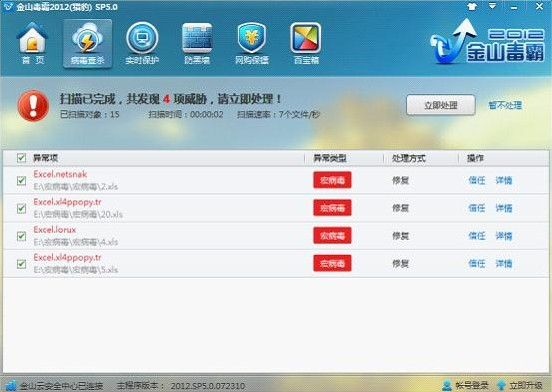Uncheck the Excel.netsnak item checkbox
The image size is (552, 392).
21,181
